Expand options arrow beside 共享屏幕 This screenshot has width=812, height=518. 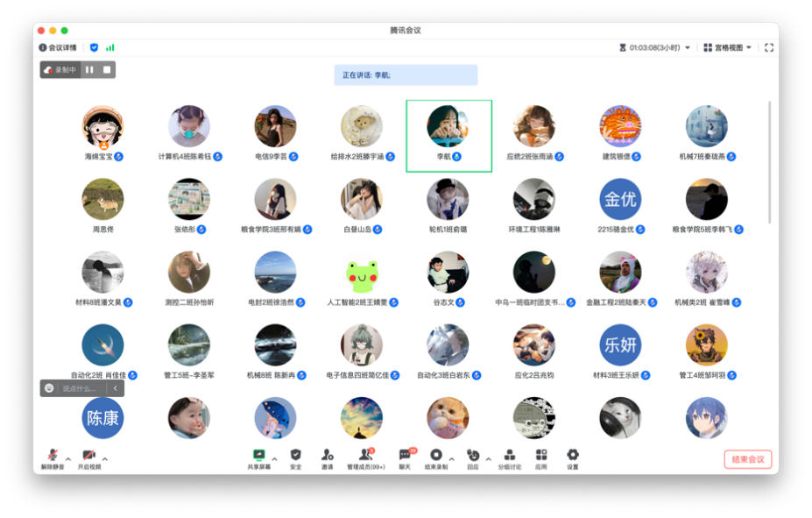[274, 459]
